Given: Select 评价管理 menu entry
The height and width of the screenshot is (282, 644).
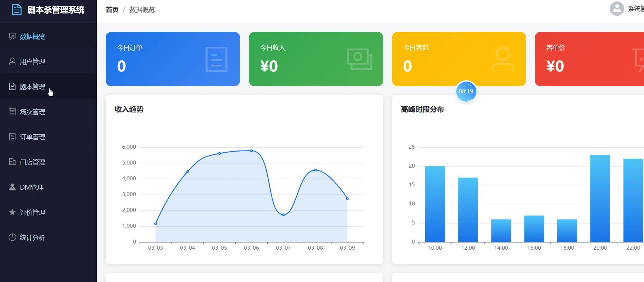Looking at the screenshot, I should 48,212.
